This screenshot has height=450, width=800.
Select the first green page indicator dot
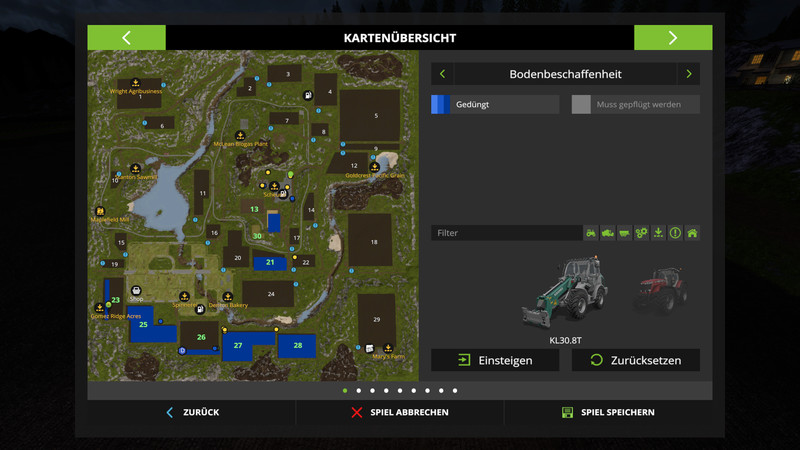point(345,391)
